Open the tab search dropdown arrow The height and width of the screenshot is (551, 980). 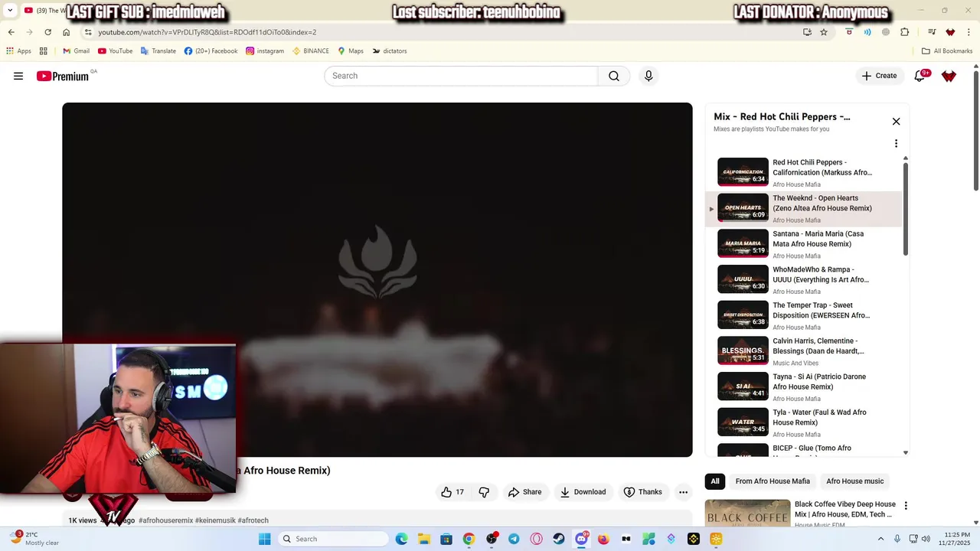(10, 11)
